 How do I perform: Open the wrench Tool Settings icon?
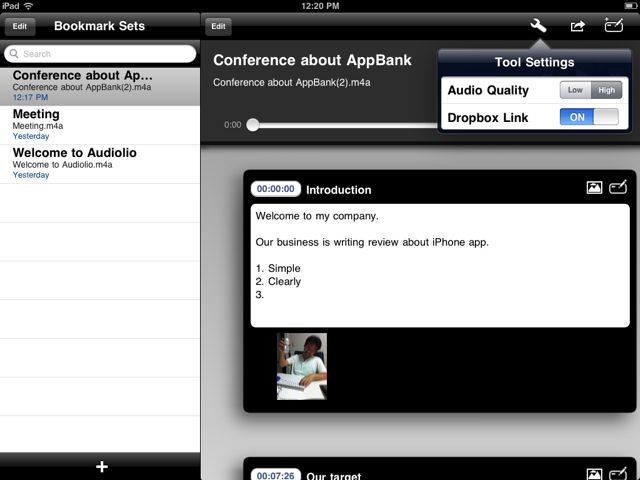pyautogui.click(x=538, y=26)
